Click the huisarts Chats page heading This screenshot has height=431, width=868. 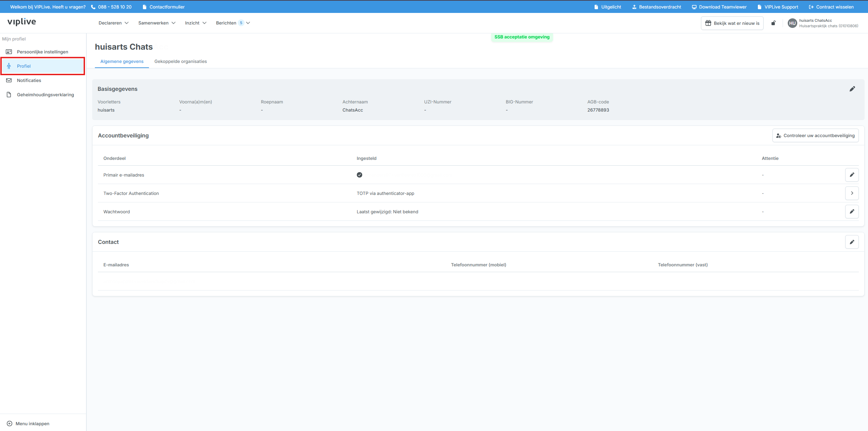[124, 47]
